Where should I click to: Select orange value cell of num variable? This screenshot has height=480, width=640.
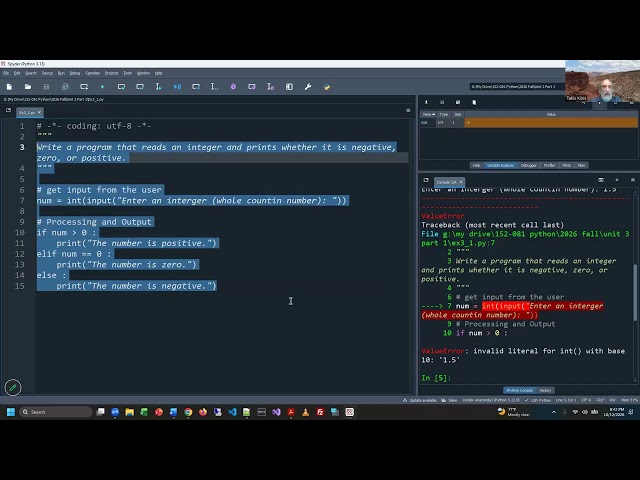point(551,122)
